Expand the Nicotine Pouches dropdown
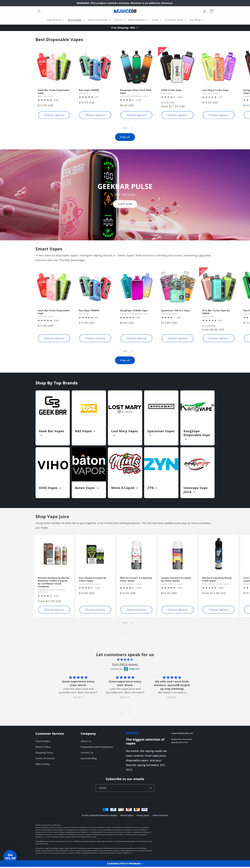The height and width of the screenshot is (868, 250). tap(99, 20)
